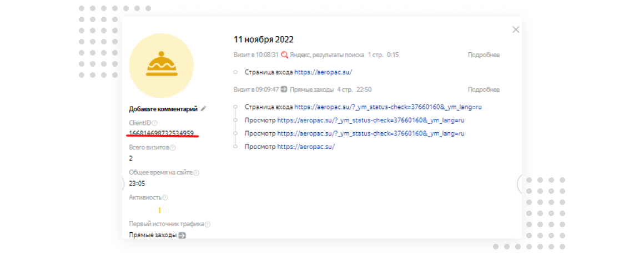Viewport: 644px width, 255px height.
Task: Click the help icon next to Активность
Action: coord(165,197)
